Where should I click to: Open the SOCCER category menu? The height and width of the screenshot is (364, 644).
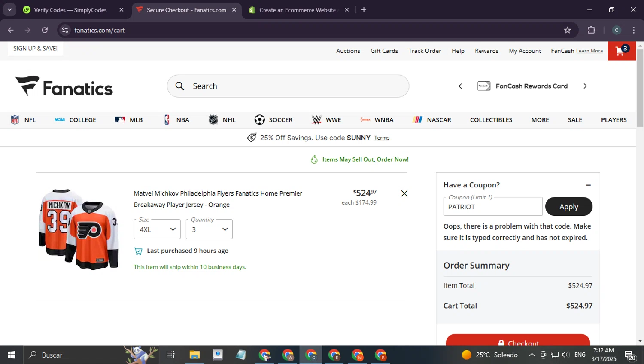pos(273,120)
